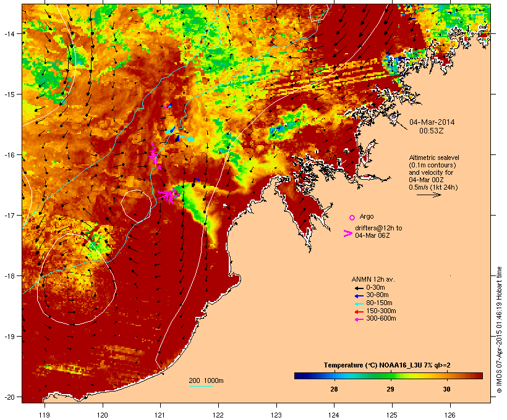The width and height of the screenshot is (507, 420).
Task: Click the '30' colorbar tick label
Action: 446,389
